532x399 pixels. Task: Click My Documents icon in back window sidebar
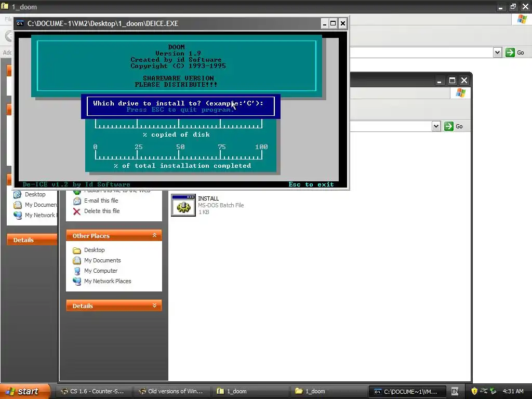[17, 205]
